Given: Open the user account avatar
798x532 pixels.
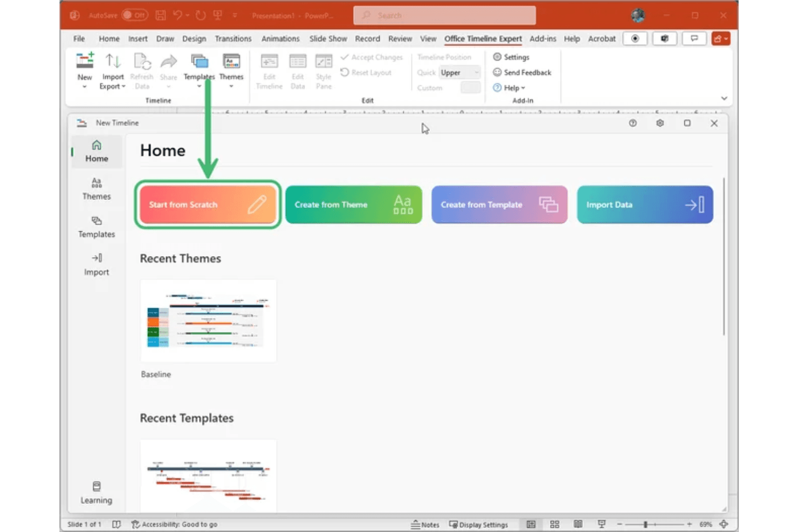Looking at the screenshot, I should (x=638, y=15).
